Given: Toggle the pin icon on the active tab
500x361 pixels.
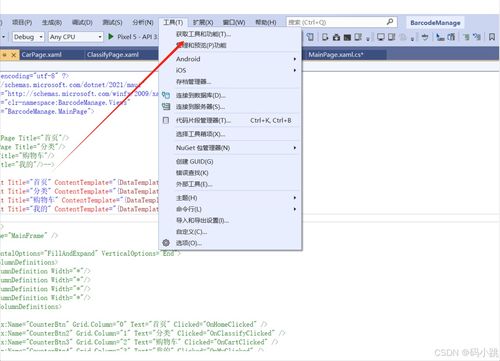Looking at the screenshot, I should [x=5, y=55].
